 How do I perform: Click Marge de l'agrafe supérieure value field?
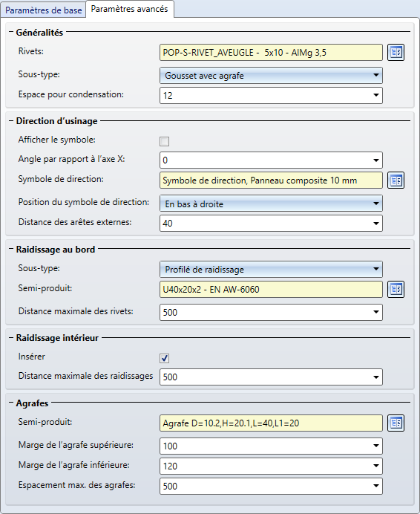click(271, 446)
